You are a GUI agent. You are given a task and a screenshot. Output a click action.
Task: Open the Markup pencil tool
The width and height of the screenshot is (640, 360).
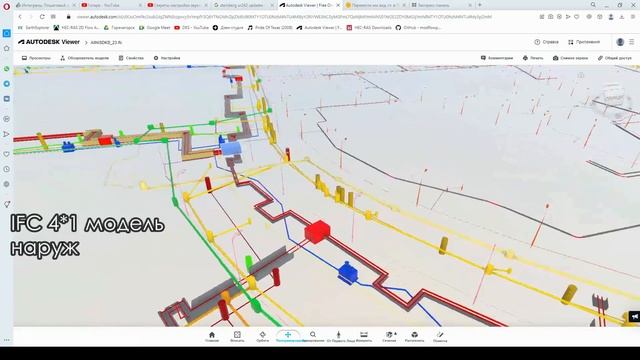(440, 337)
